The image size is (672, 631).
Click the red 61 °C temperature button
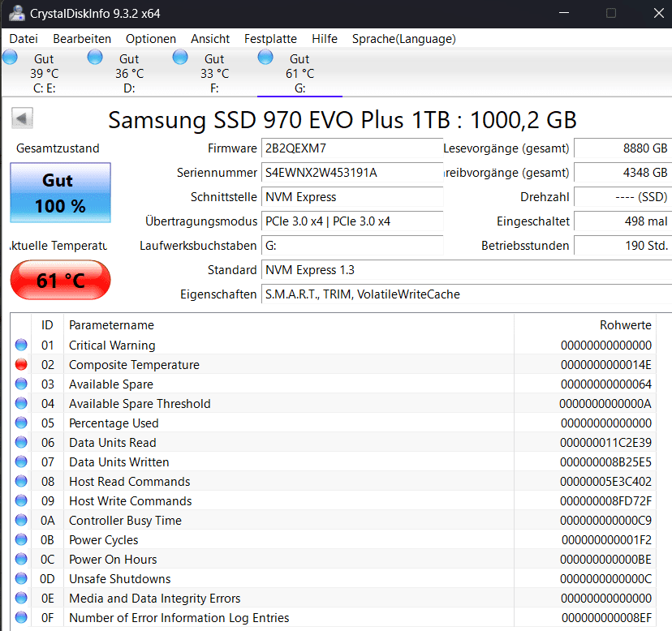coord(60,280)
